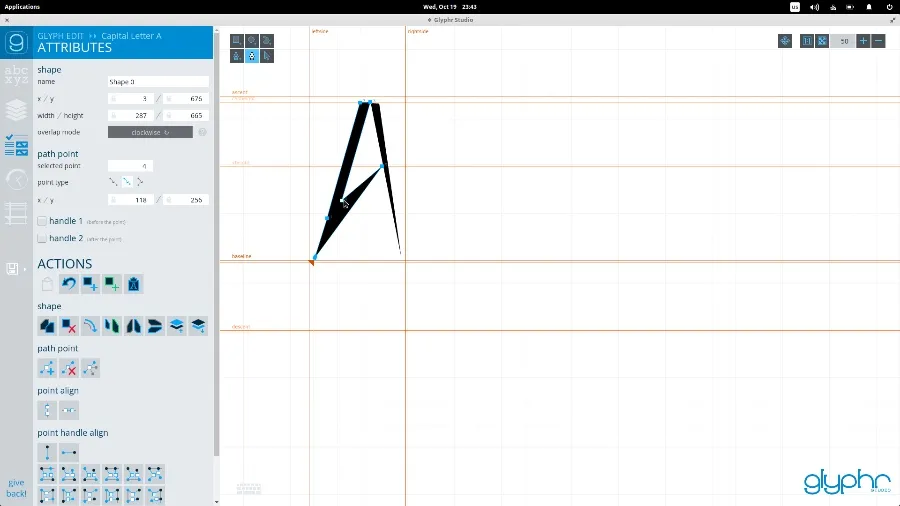Delete the selected shape

tap(69, 325)
